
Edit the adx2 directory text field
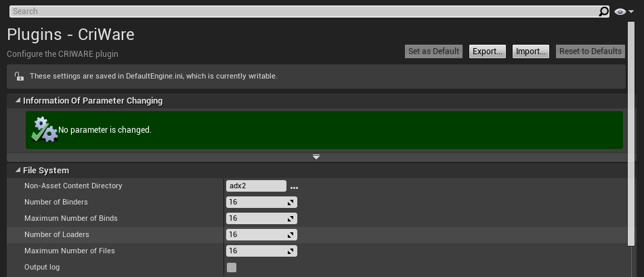256,186
